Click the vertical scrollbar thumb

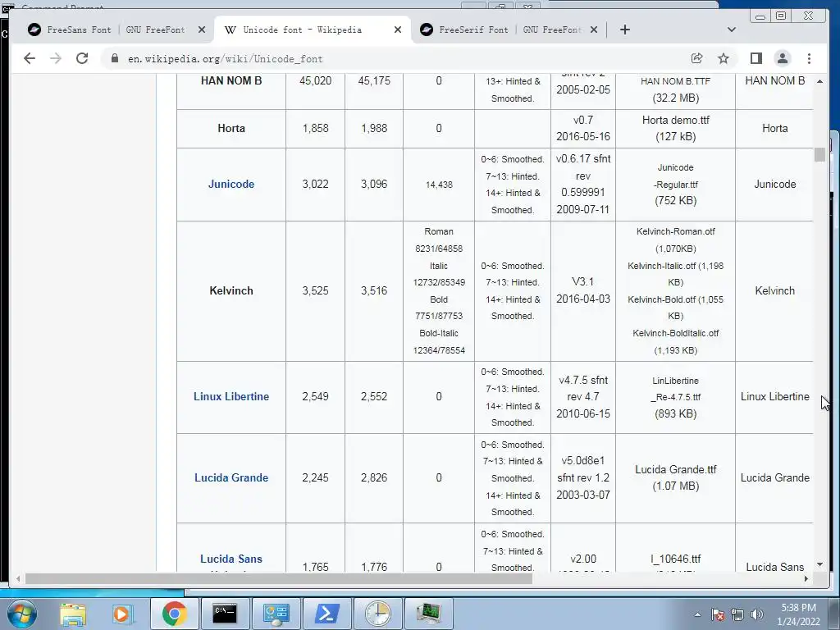click(819, 154)
